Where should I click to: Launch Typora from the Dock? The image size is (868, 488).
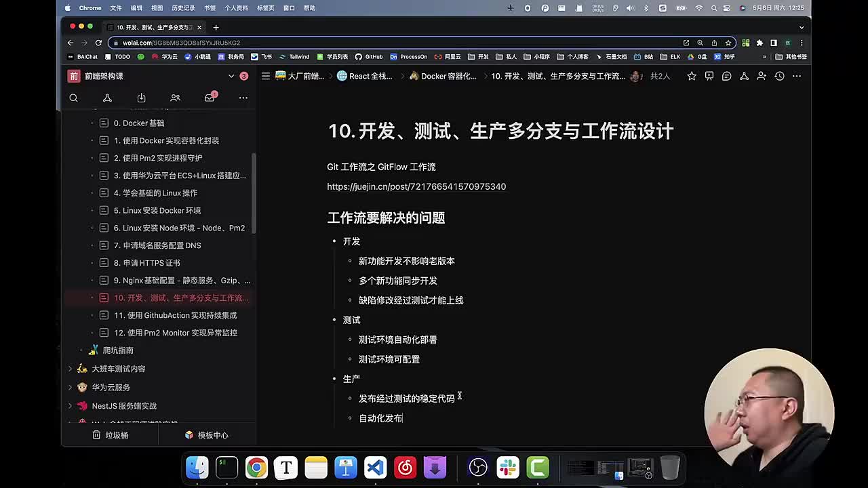(285, 467)
